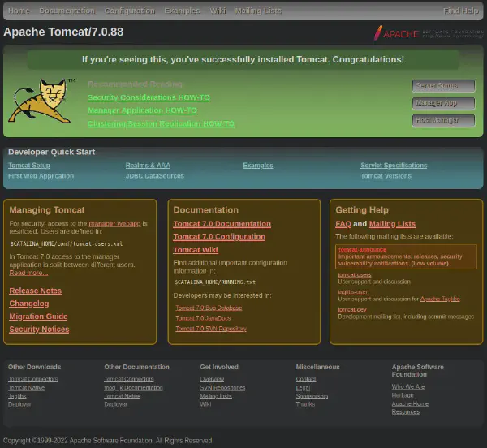This screenshot has width=487, height=448.
Task: Open Mailing Lists in the top navigation
Action: (258, 11)
